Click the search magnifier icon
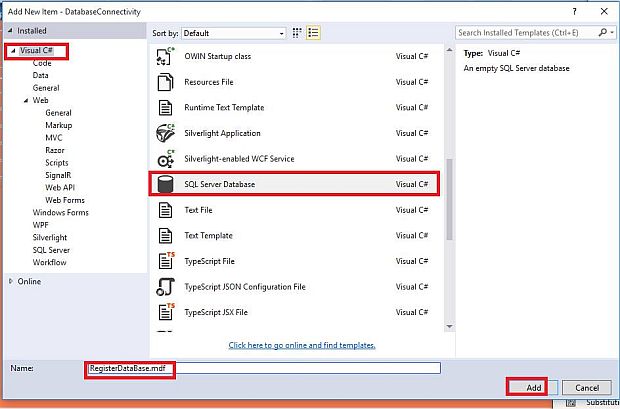This screenshot has height=409, width=620. (603, 32)
